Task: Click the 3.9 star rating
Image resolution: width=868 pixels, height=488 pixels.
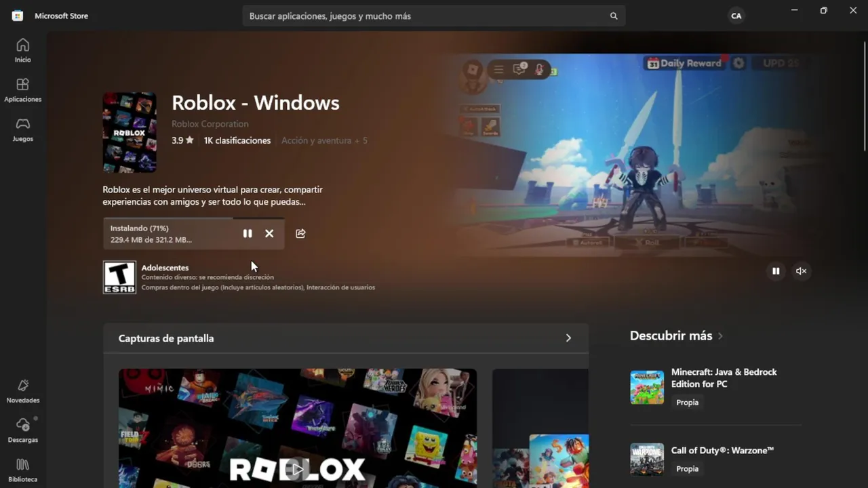Action: 182,140
